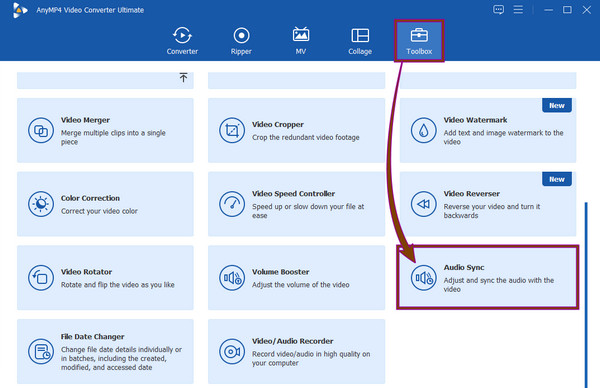Click the Video Watermark droplet icon
The image size is (600, 388).
point(423,130)
